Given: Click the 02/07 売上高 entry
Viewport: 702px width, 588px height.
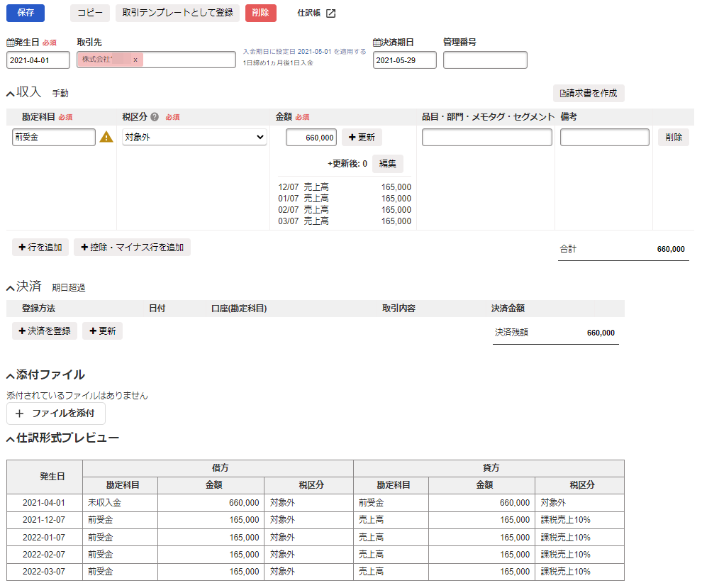Looking at the screenshot, I should (x=345, y=209).
